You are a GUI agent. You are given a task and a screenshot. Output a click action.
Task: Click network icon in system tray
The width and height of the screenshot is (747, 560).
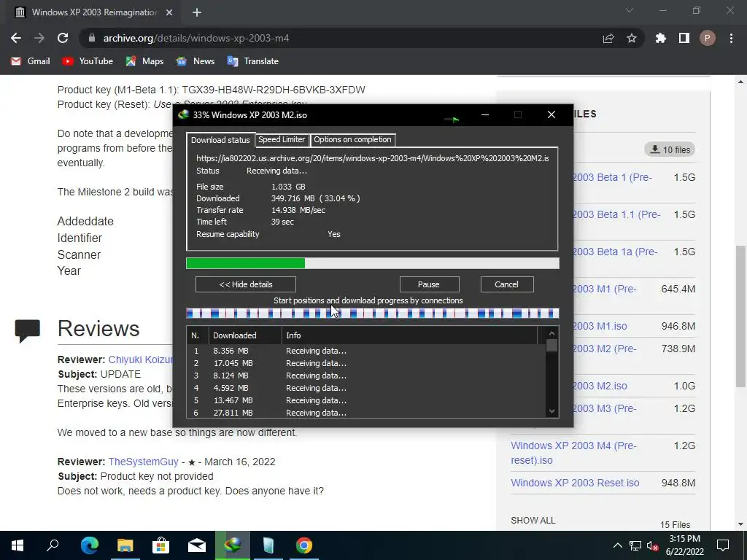point(635,545)
